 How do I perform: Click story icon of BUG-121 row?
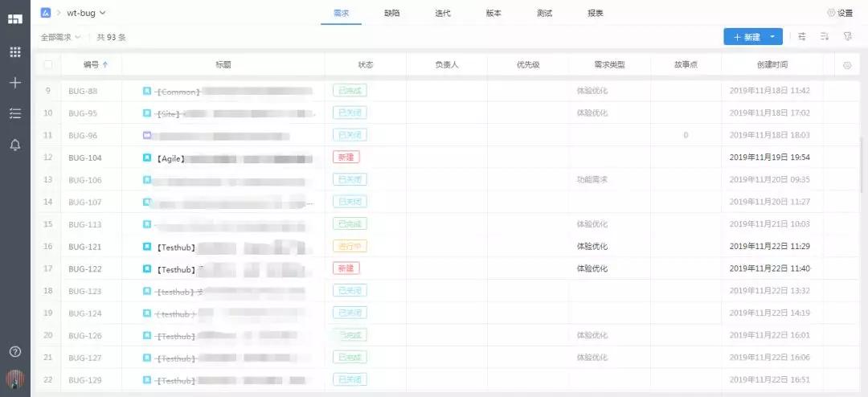point(147,247)
